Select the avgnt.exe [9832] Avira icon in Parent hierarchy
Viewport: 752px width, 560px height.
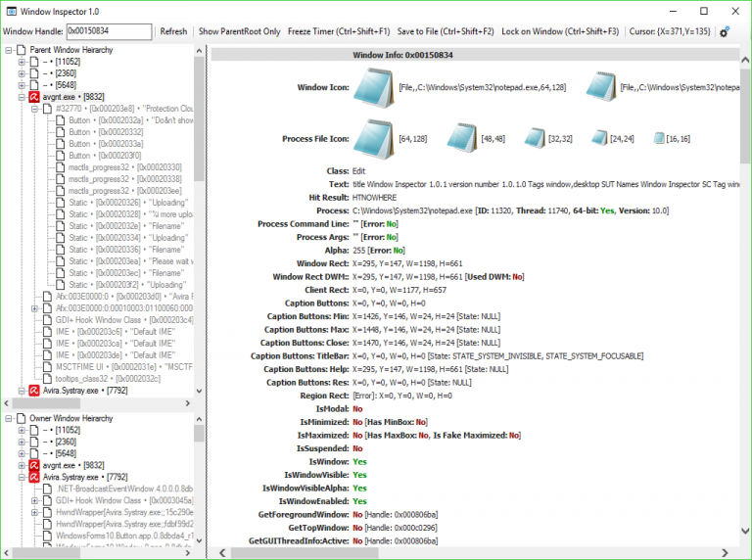pos(34,97)
